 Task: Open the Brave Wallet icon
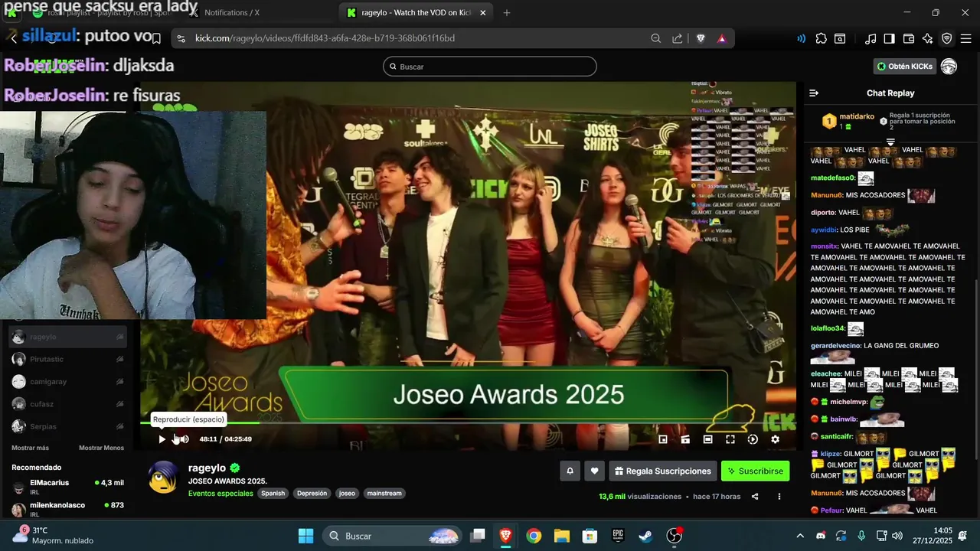click(x=909, y=38)
